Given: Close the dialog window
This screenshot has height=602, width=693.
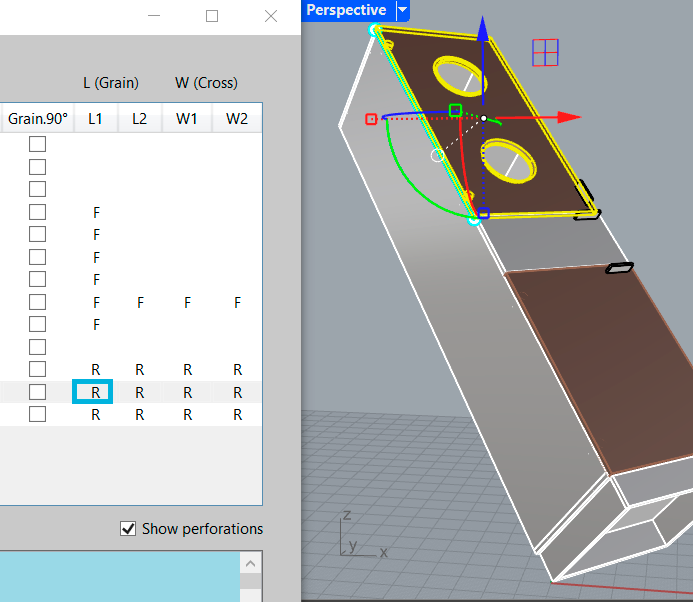Looking at the screenshot, I should click(x=271, y=16).
